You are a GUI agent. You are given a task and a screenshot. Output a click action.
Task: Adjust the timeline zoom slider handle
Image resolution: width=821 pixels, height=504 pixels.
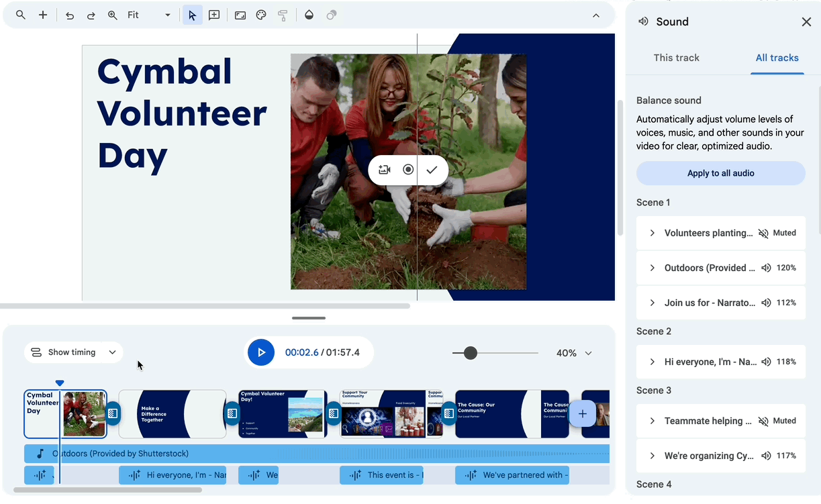[471, 353]
